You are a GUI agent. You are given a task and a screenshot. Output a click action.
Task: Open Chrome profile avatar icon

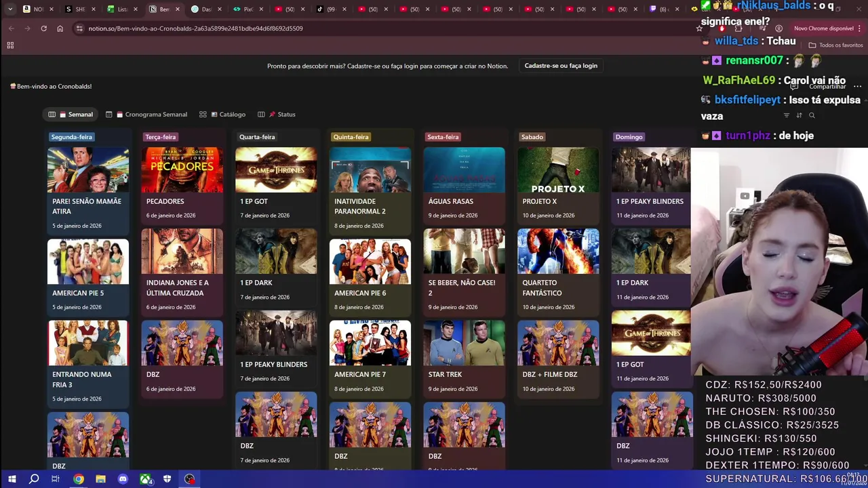(778, 28)
